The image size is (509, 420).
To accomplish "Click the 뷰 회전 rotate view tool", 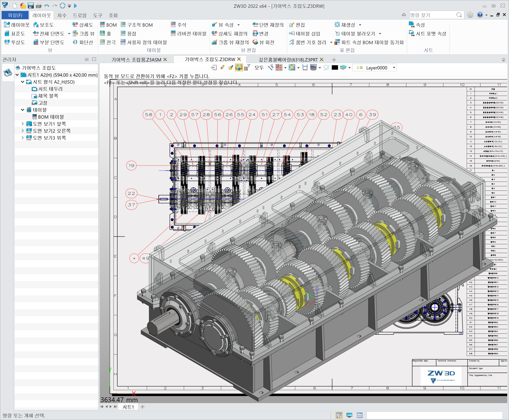I will click(x=263, y=42).
